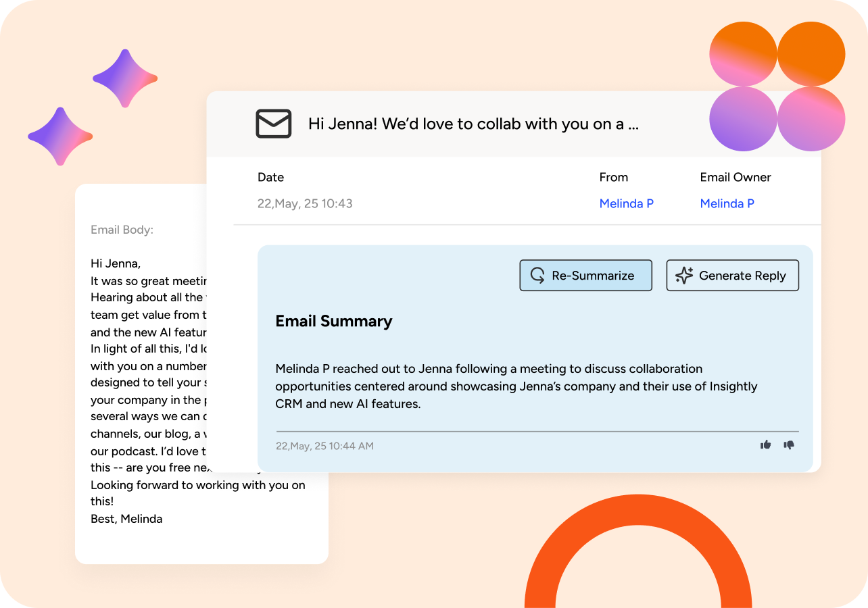Open Melinda P link under From
Viewport: 868px width, 608px height.
click(x=626, y=203)
